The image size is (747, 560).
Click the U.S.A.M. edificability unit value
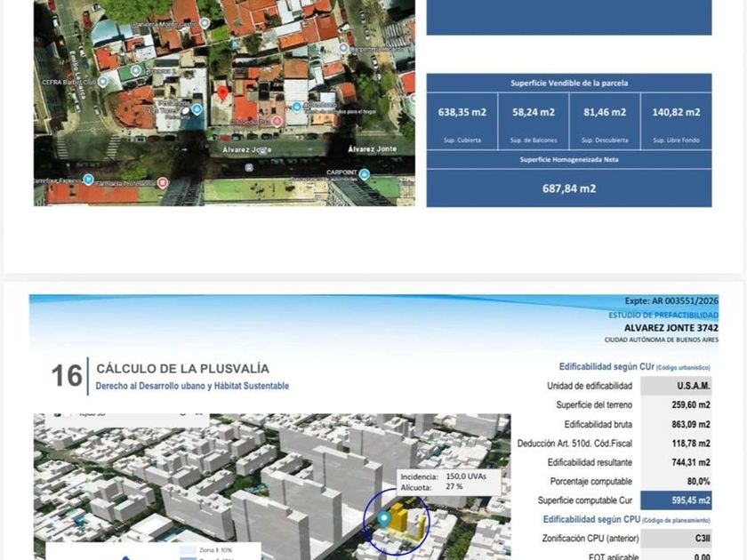coord(694,386)
